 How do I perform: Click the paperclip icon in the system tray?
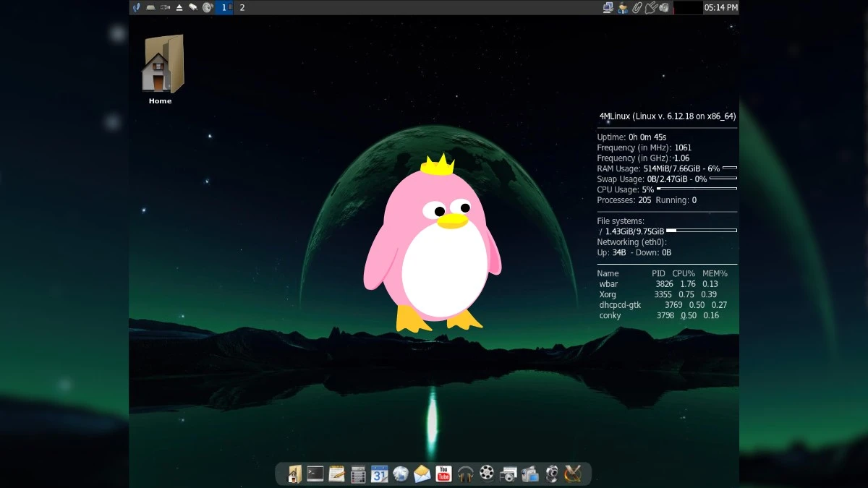pyautogui.click(x=637, y=7)
